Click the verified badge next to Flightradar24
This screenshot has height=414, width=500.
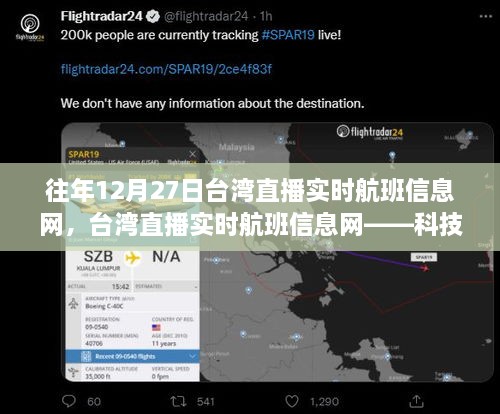click(153, 16)
